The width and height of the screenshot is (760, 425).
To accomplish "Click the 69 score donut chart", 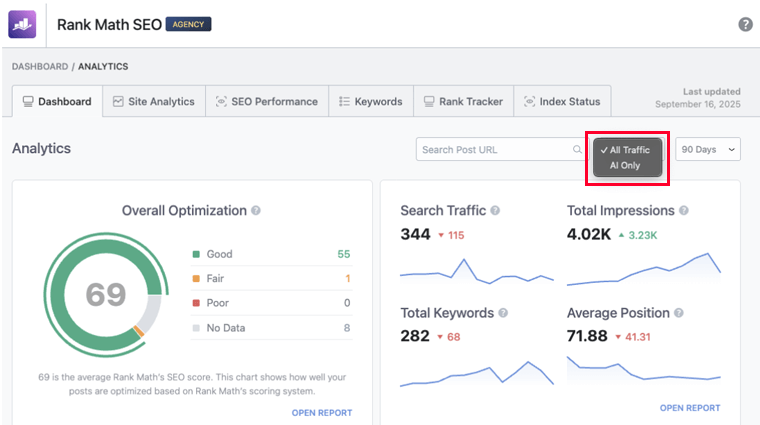I will pos(106,295).
